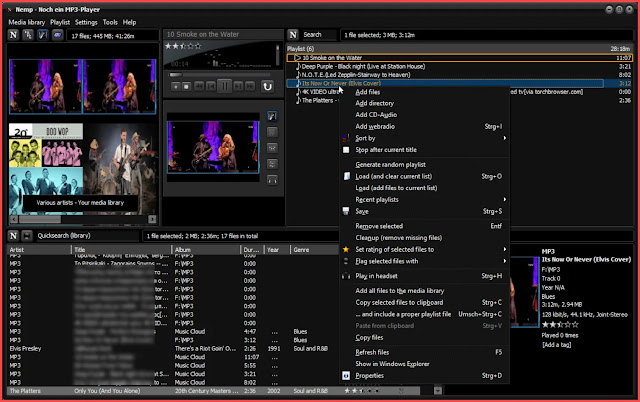This screenshot has height=402, width=640.
Task: Open the Settings menu
Action: [x=86, y=22]
